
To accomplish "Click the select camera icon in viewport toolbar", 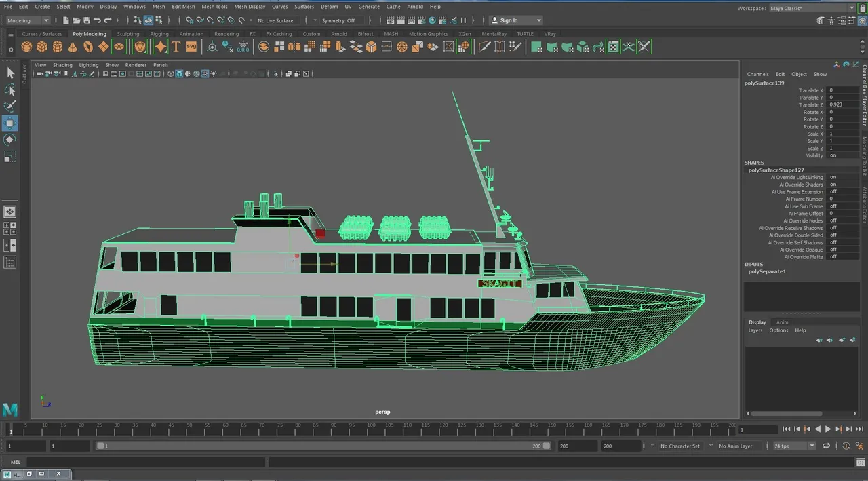I will click(x=40, y=74).
